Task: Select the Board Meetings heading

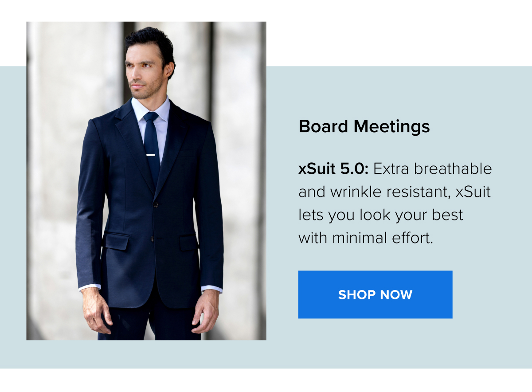Action: click(364, 127)
